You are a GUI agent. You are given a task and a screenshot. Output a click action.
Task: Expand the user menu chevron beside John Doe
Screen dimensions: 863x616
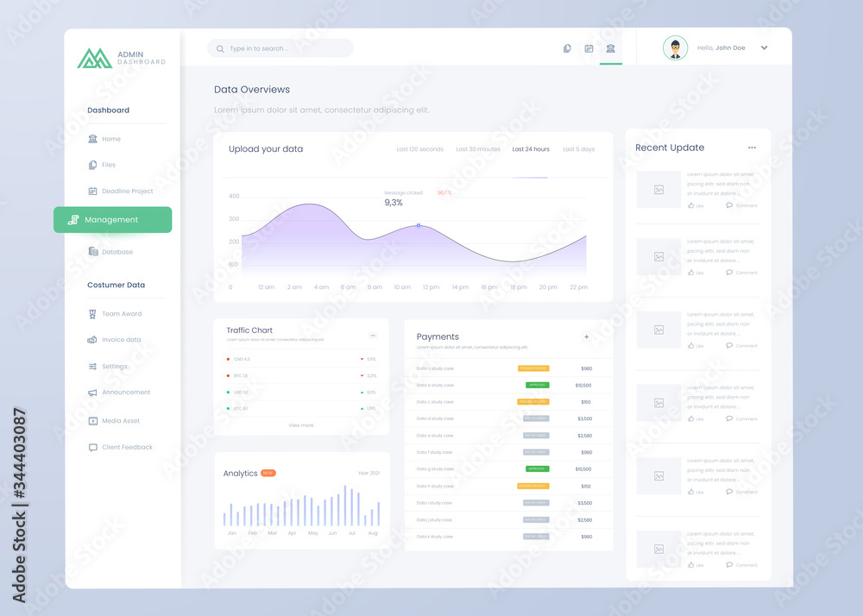point(764,47)
